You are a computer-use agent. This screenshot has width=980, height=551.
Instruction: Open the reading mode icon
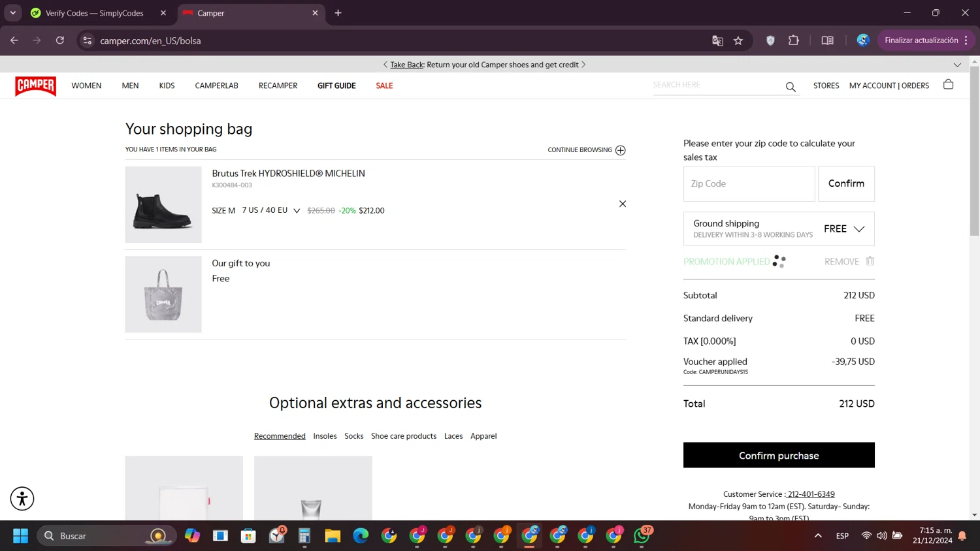tap(827, 40)
